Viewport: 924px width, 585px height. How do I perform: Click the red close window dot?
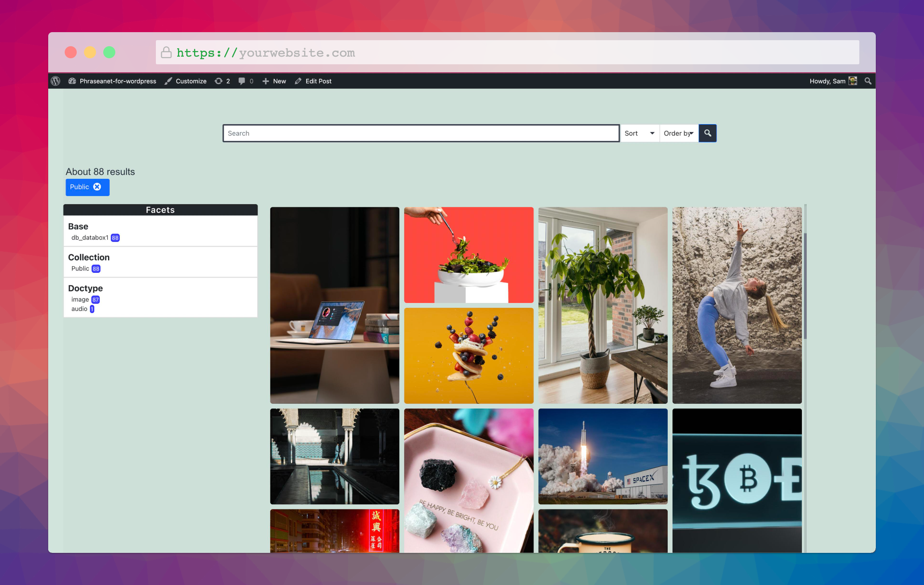tap(71, 52)
